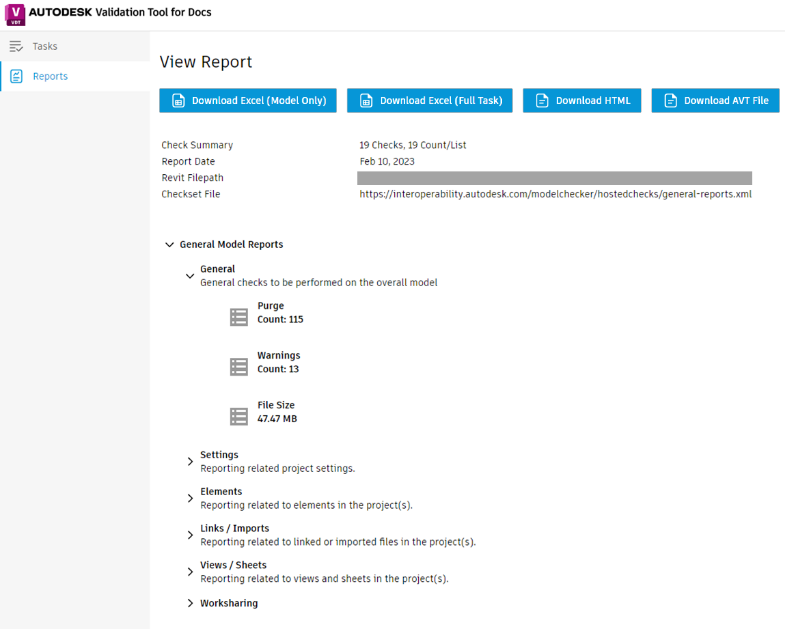Click the Purge list icon
Screen dimensions: 785x629
(239, 317)
